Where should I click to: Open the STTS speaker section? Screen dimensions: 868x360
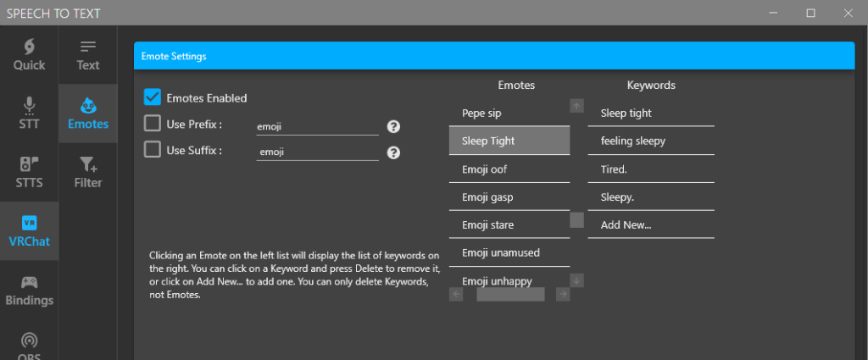coord(29,171)
